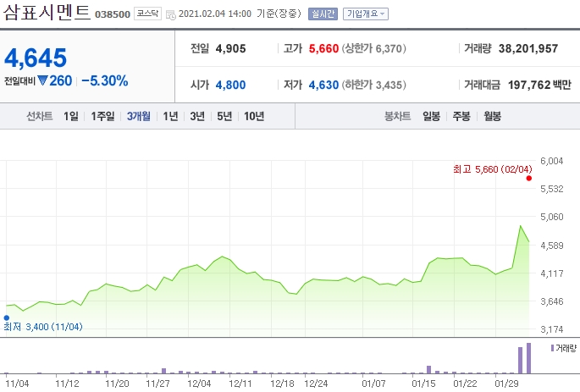Click the upper limit text 상한가 6,370
Viewport: 580px width, 392px height.
tap(374, 48)
